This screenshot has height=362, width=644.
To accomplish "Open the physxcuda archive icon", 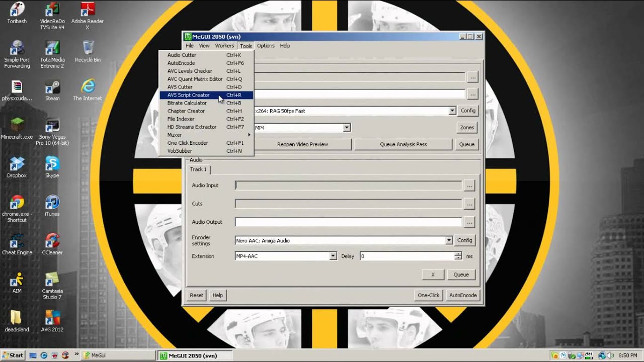I will click(x=17, y=90).
